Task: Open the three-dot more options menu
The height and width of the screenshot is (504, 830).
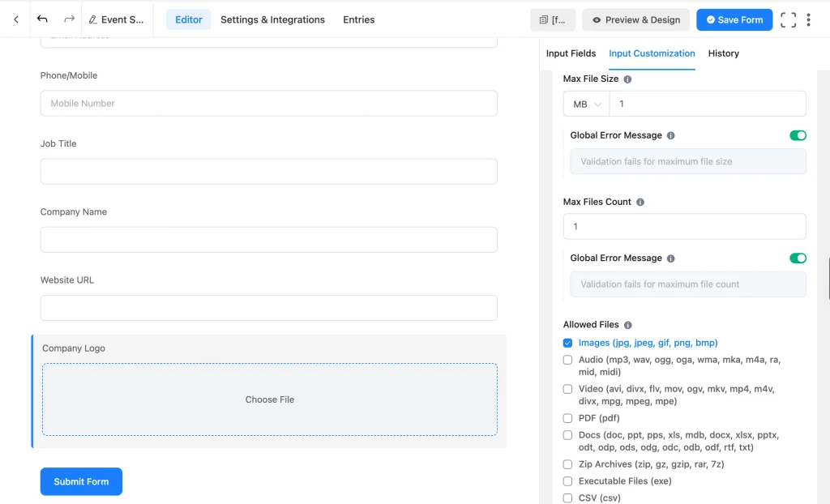Action: pyautogui.click(x=808, y=19)
